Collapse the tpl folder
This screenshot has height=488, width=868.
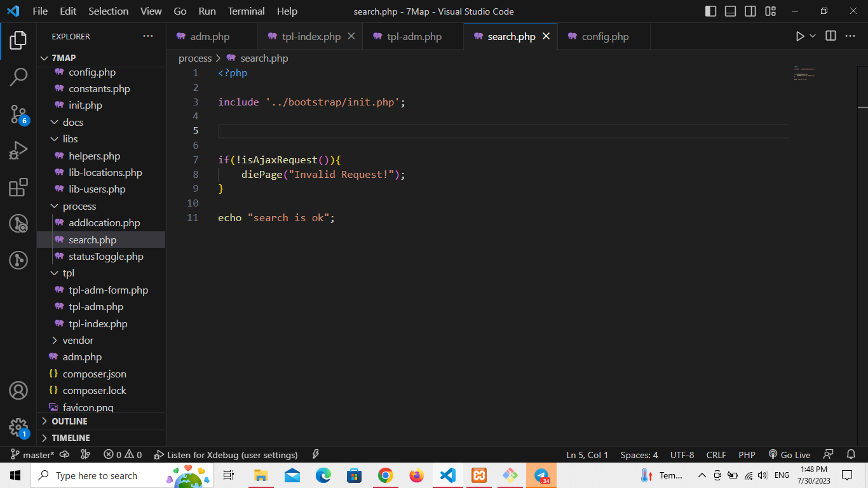coord(101,273)
